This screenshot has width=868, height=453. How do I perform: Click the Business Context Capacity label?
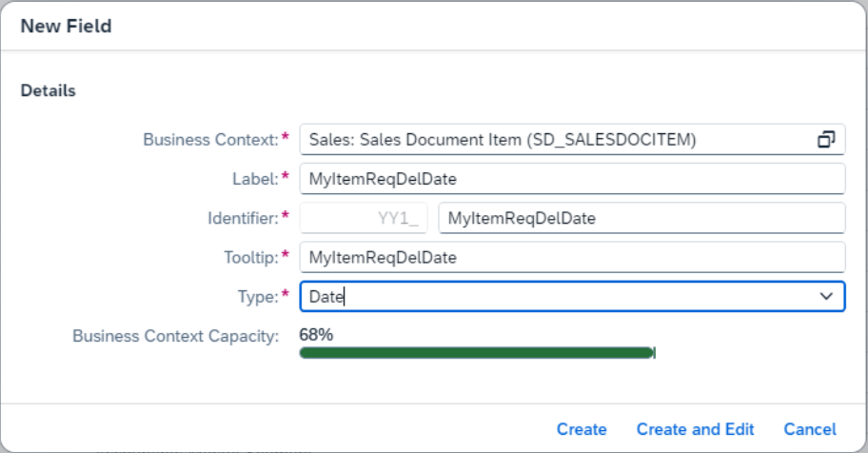[x=175, y=336]
